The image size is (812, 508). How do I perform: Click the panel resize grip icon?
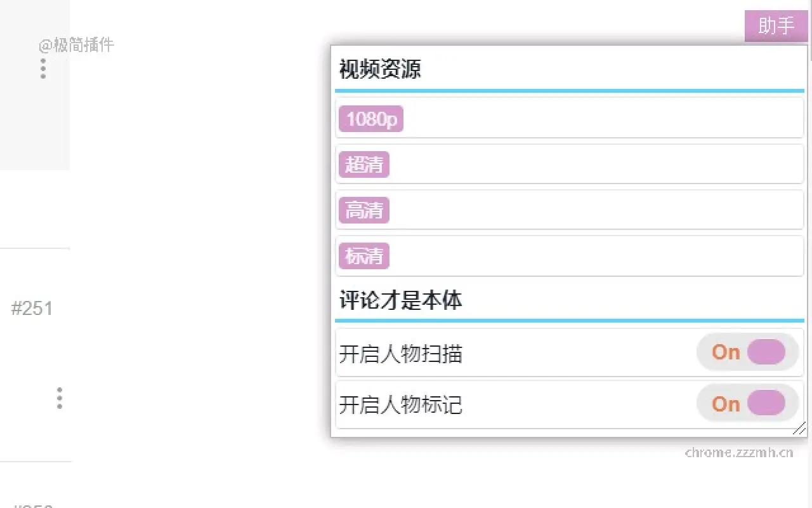[799, 429]
